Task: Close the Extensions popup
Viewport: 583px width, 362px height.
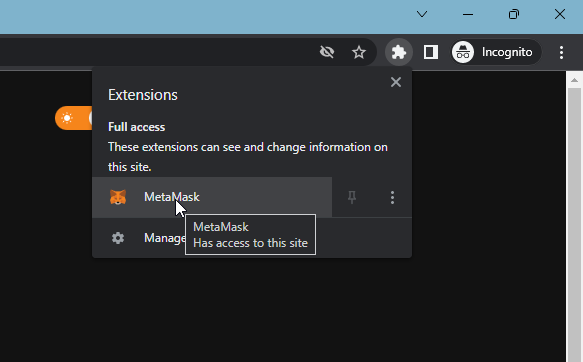Action: point(396,82)
